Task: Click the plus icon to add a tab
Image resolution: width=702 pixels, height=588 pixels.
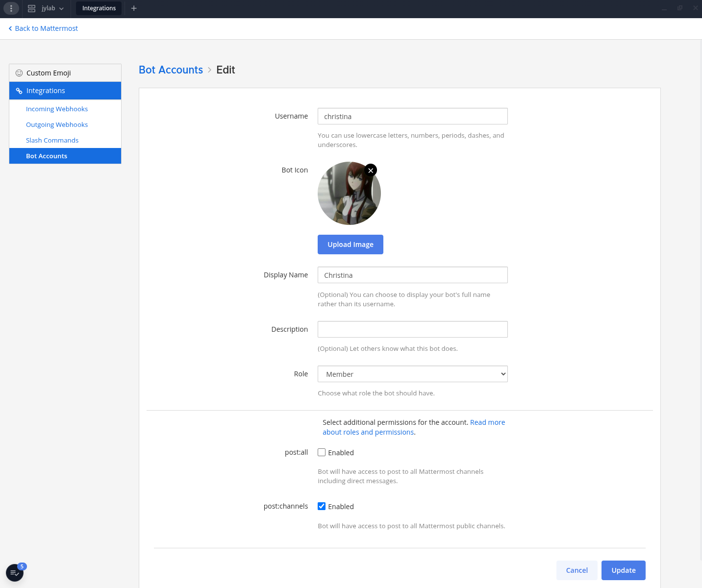Action: coord(134,8)
